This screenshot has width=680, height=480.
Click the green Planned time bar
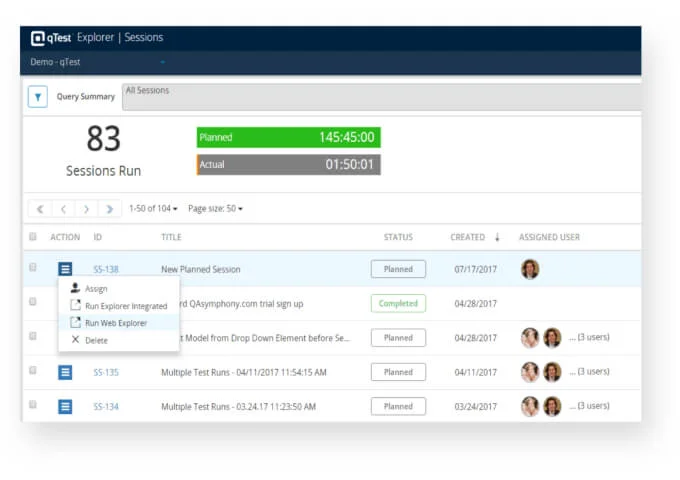click(288, 137)
